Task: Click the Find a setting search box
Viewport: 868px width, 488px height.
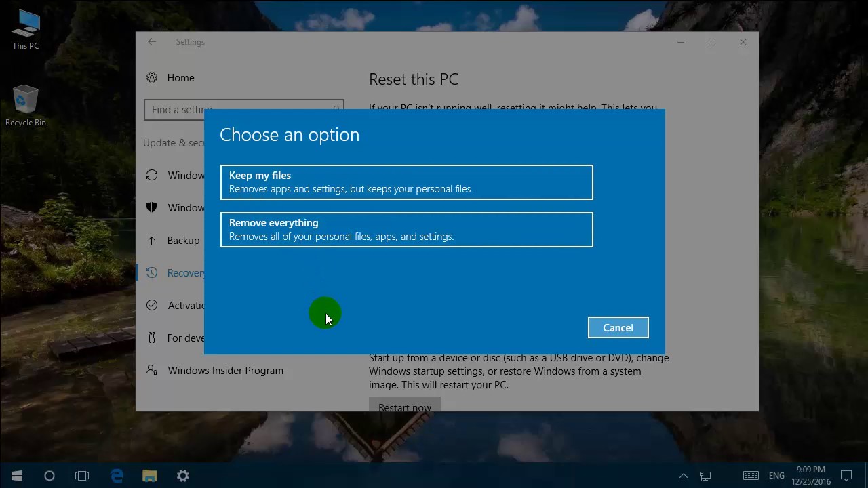Action: [x=244, y=110]
